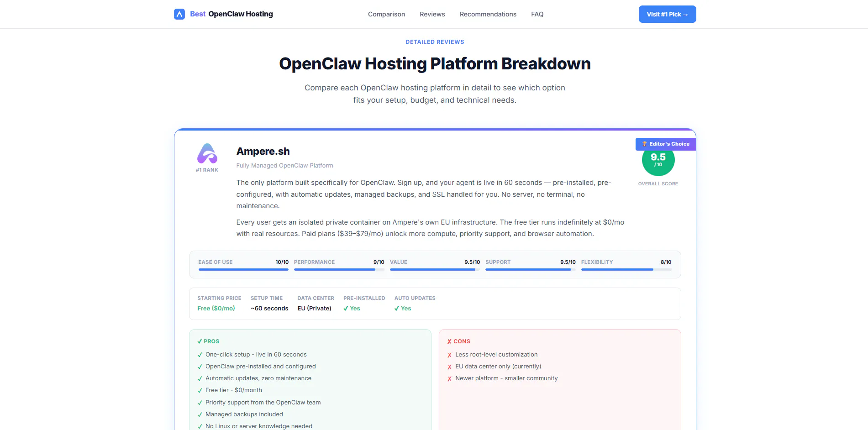The width and height of the screenshot is (868, 430).
Task: Click the #1 RANK label
Action: click(x=207, y=170)
